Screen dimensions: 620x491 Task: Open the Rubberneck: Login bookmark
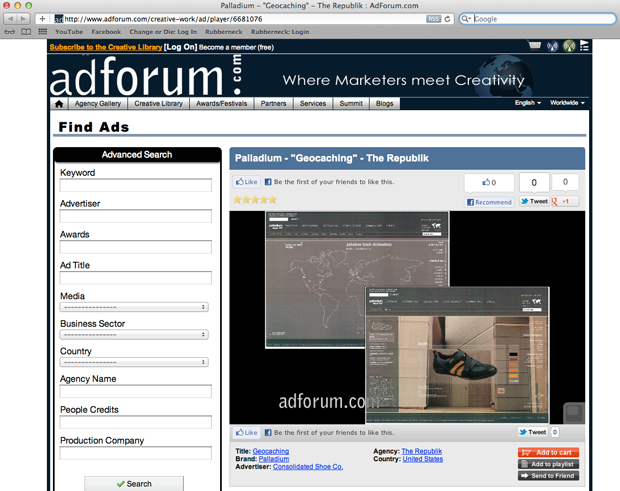pyautogui.click(x=280, y=32)
